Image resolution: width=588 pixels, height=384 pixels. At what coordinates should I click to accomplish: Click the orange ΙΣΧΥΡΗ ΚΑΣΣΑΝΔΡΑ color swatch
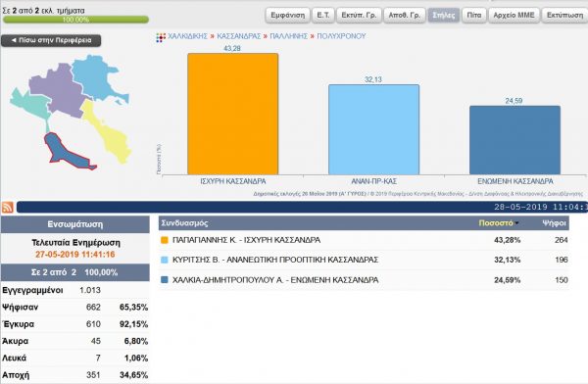(165, 240)
